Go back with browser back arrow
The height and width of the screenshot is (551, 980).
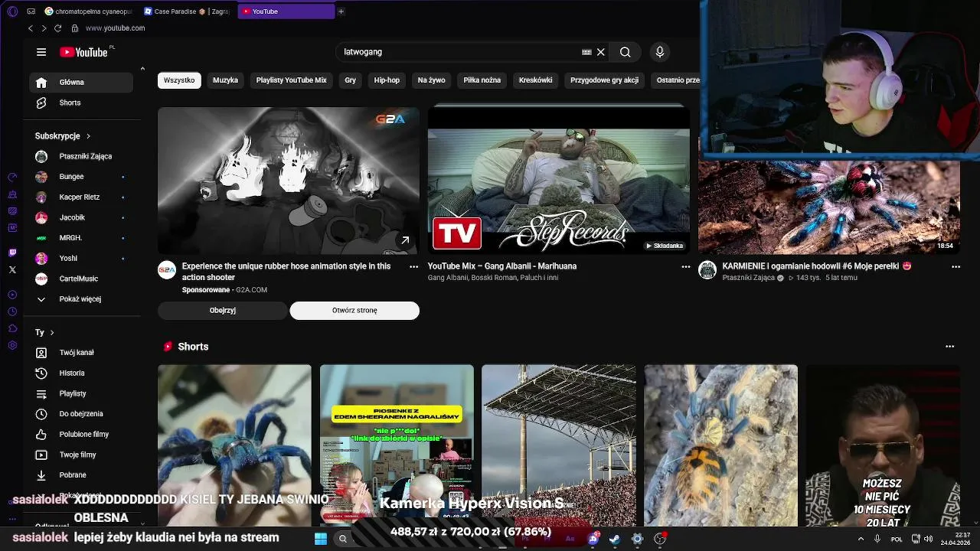tap(31, 28)
